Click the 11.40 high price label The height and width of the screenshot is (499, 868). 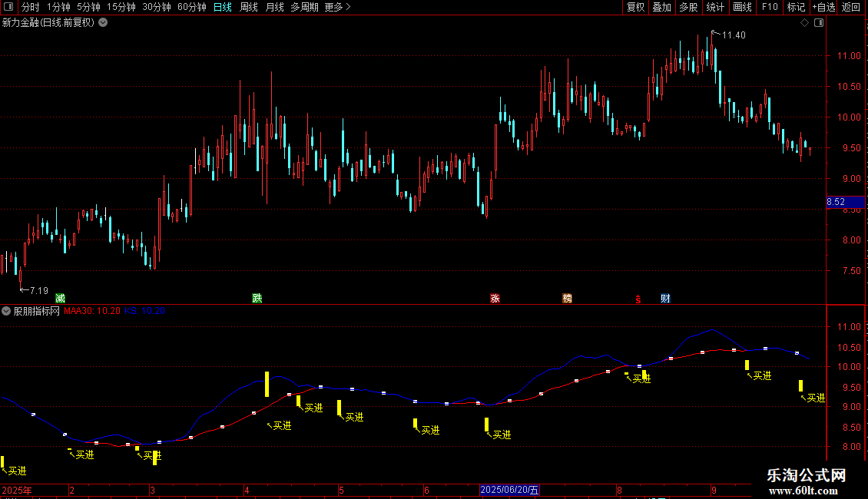click(x=734, y=35)
